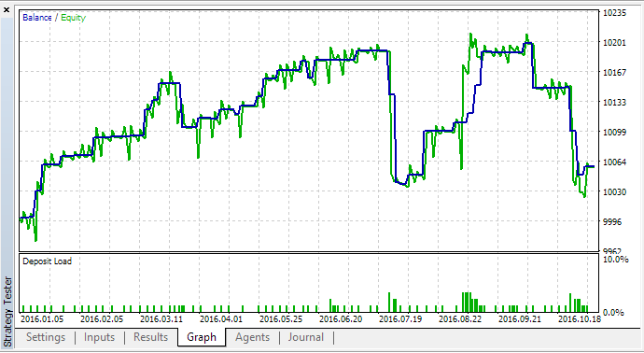Click the Strategy Tester vertical title
Viewport: 644px width, 353px height.
click(7, 312)
